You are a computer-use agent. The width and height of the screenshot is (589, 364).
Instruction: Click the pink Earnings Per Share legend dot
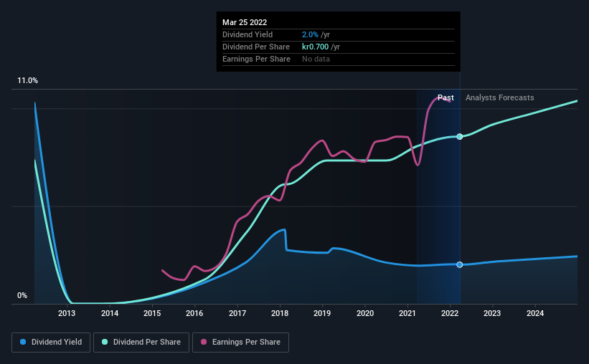204,342
